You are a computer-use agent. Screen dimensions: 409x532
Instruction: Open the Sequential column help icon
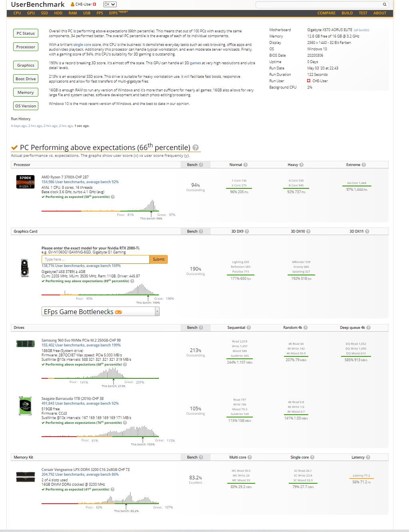tap(249, 328)
